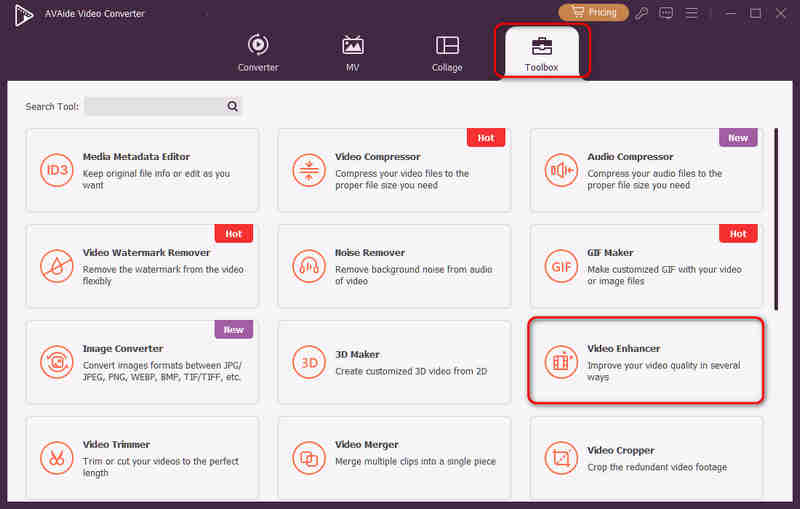Click the tool list vertical scrollbar
Screen dimensions: 800x509
pyautogui.click(x=776, y=219)
